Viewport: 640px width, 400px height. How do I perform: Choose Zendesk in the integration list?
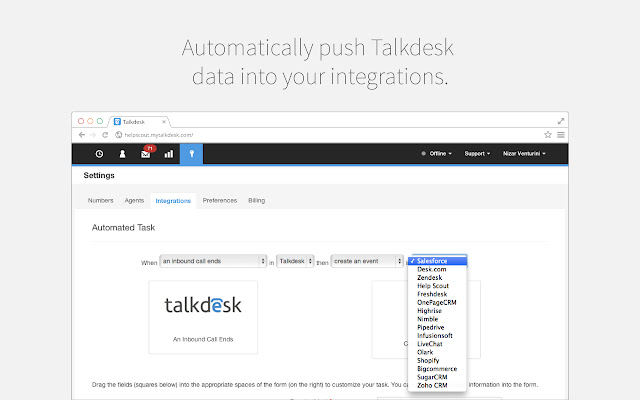coord(437,278)
